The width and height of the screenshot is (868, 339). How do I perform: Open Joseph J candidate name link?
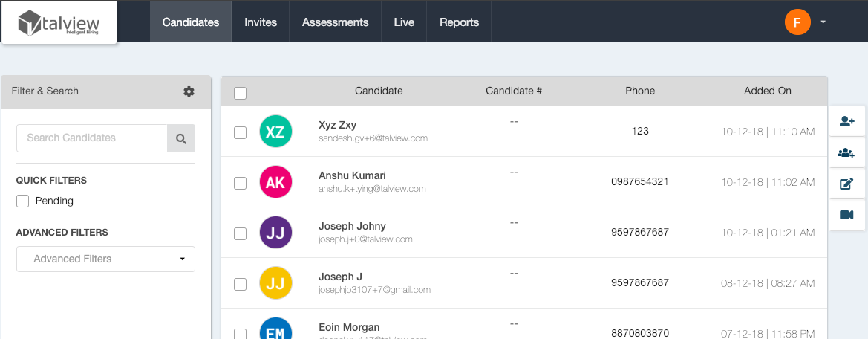pos(341,277)
